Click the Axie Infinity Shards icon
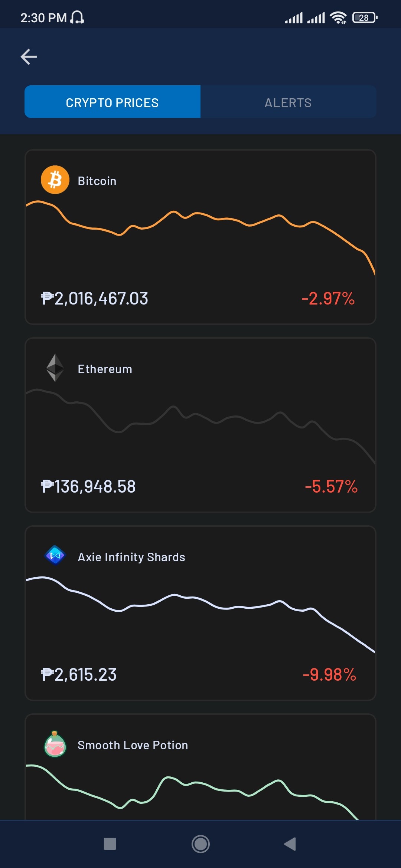Viewport: 401px width, 868px height. (55, 555)
